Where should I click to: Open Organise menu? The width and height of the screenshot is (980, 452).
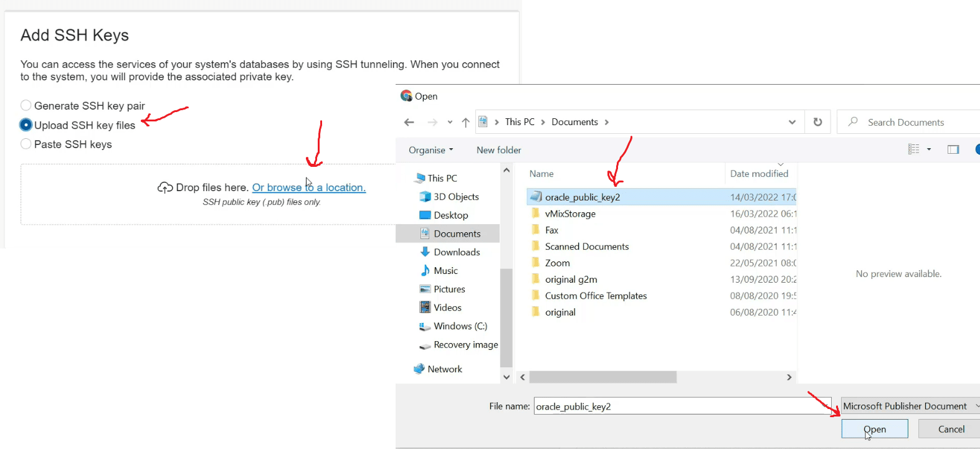tap(431, 150)
